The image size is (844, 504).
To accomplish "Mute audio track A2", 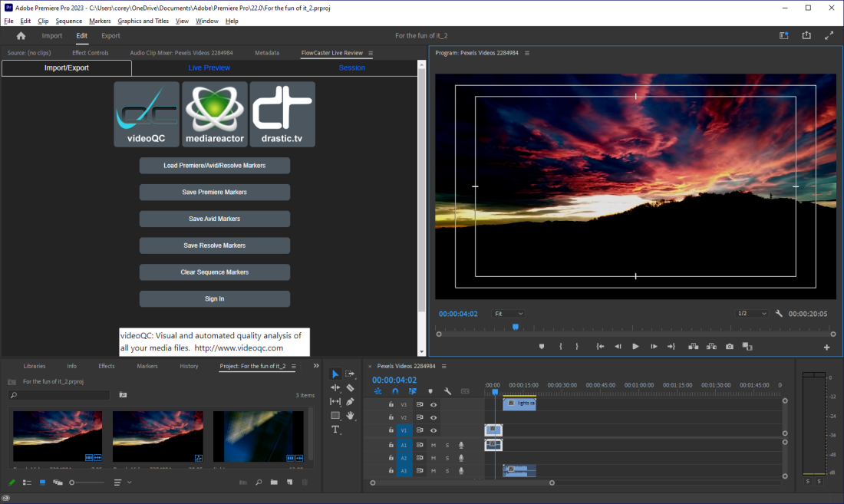I will pos(434,458).
